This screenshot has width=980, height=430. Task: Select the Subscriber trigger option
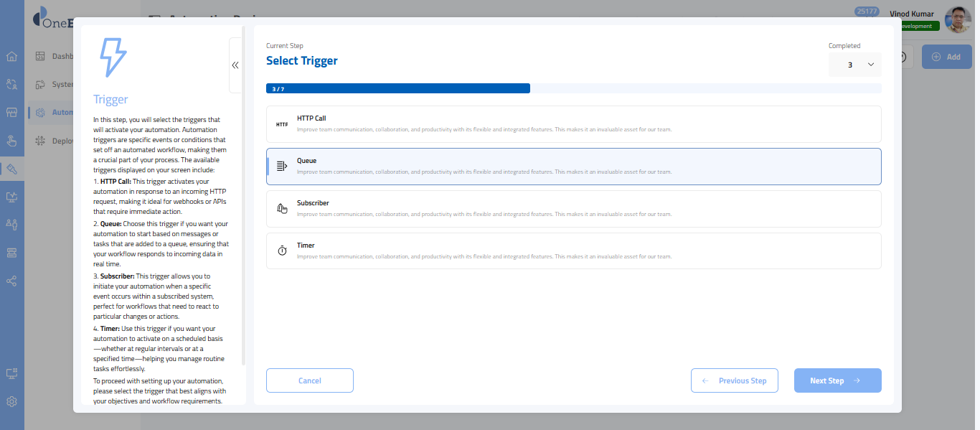point(573,209)
